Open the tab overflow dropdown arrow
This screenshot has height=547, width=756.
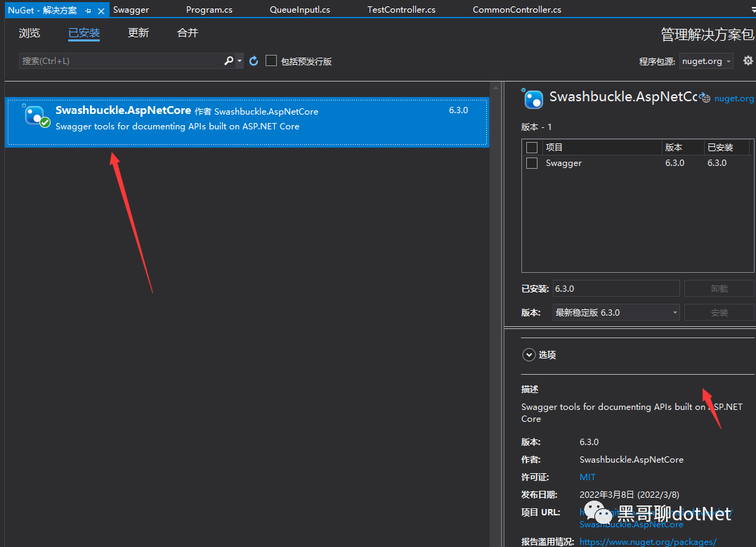coord(752,9)
